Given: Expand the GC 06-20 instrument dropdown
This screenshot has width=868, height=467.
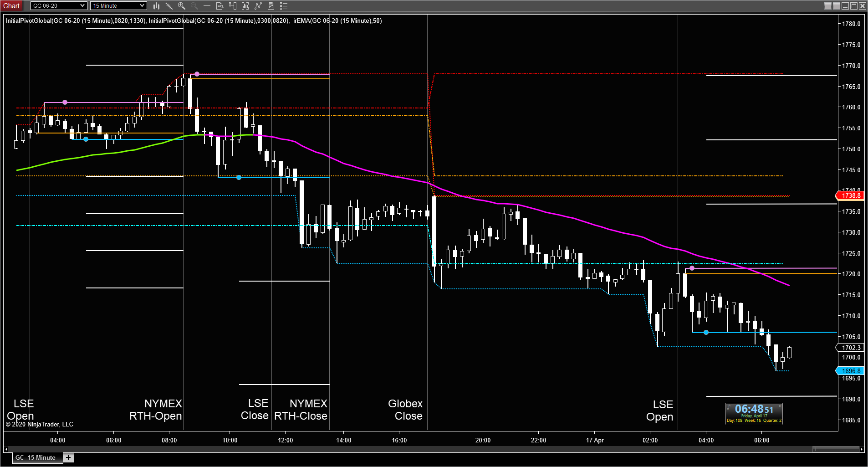Looking at the screenshot, I should pos(59,6).
